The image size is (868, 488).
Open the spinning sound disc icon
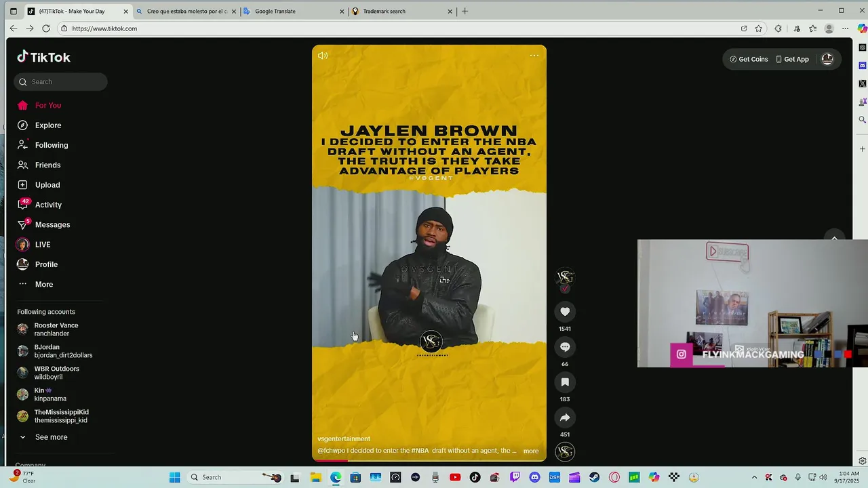point(565,451)
